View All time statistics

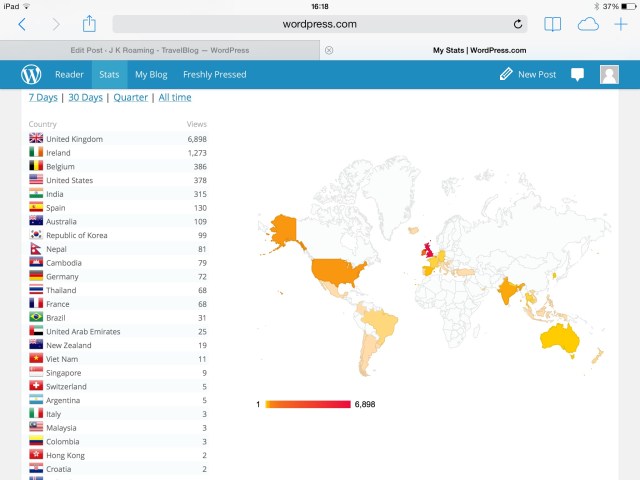click(x=174, y=97)
